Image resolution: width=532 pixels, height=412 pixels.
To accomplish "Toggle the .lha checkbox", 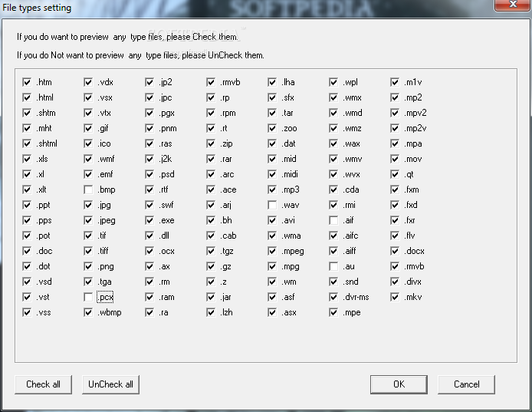I will click(272, 82).
